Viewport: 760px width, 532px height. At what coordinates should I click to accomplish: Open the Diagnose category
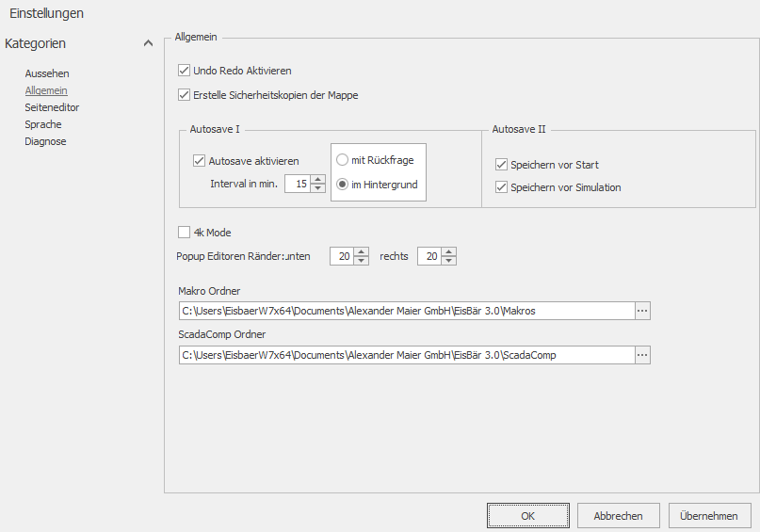click(45, 141)
